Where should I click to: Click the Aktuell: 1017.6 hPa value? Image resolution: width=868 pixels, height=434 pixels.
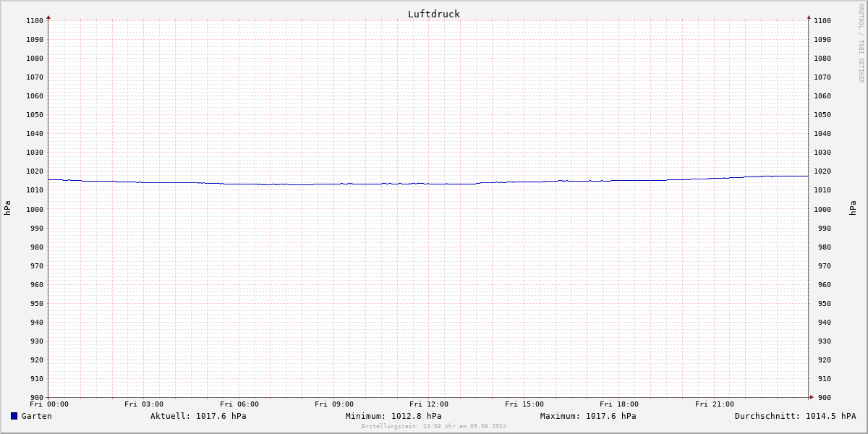click(198, 416)
